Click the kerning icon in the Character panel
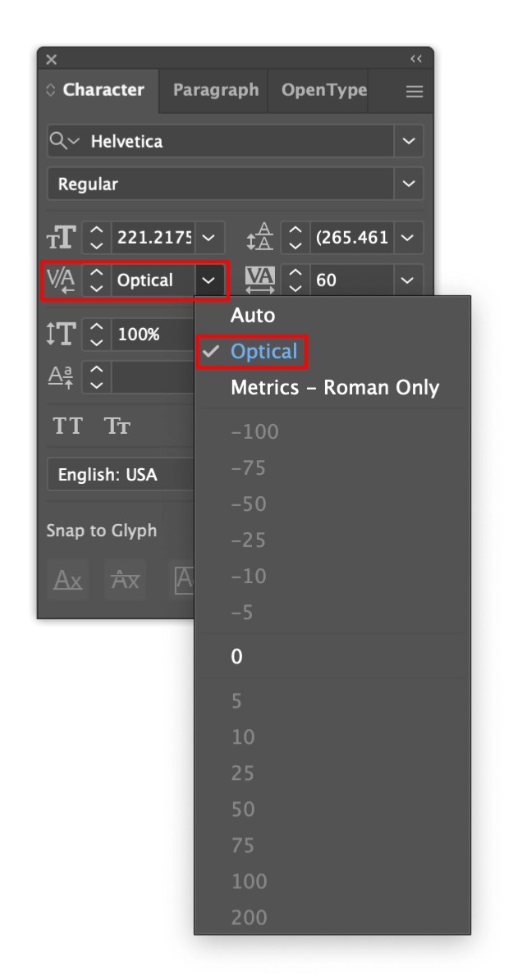The image size is (513, 980). pos(63,280)
